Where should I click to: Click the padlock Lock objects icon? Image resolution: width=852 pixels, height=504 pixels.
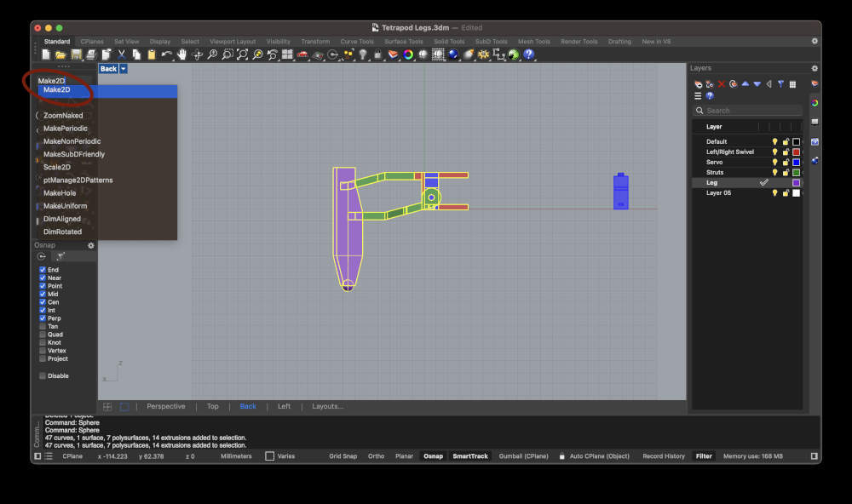pyautogui.click(x=378, y=54)
